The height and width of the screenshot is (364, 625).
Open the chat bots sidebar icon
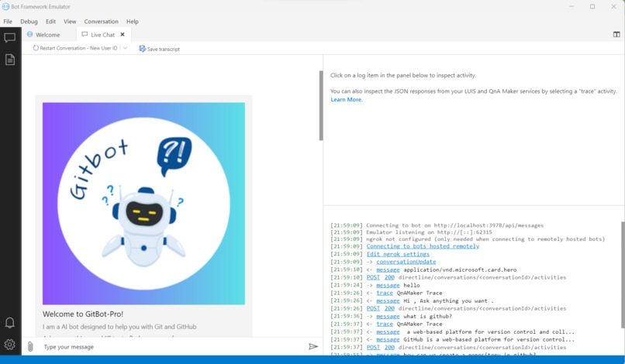[9, 38]
